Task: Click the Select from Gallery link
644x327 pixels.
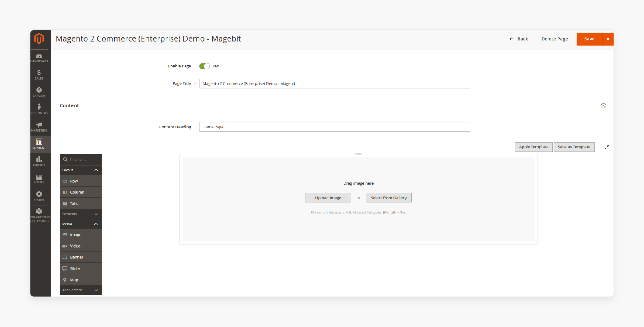Action: coord(388,198)
